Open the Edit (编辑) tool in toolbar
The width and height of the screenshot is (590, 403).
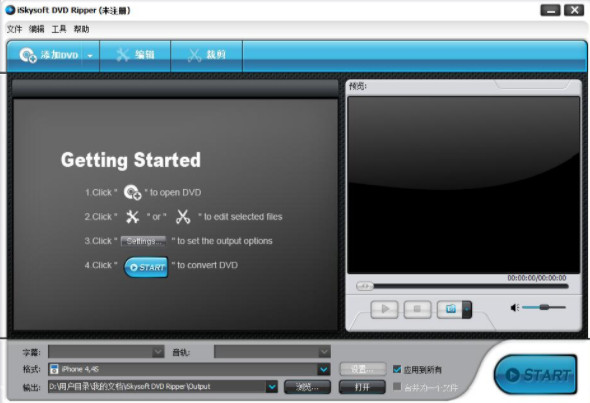(x=135, y=55)
